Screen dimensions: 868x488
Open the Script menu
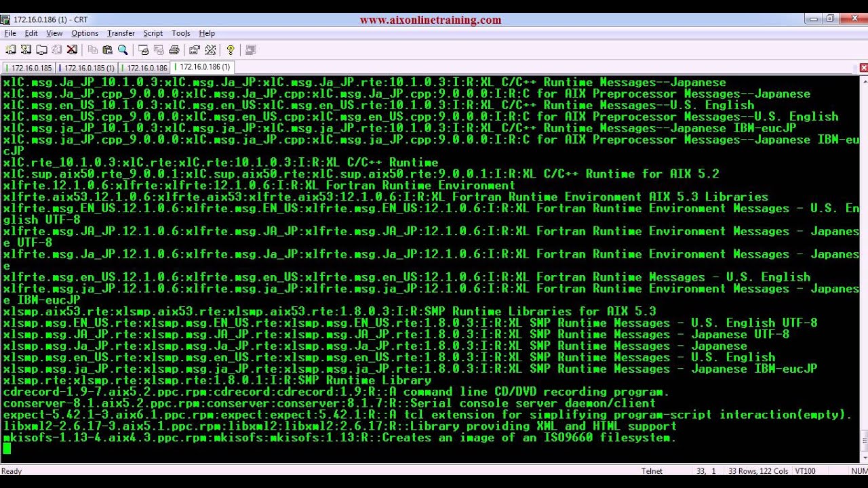pos(153,33)
